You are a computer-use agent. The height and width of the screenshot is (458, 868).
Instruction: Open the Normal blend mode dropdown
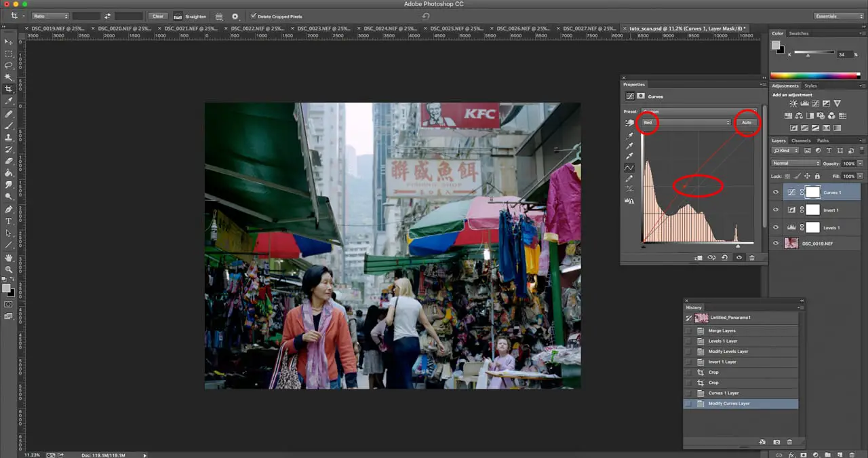point(796,164)
